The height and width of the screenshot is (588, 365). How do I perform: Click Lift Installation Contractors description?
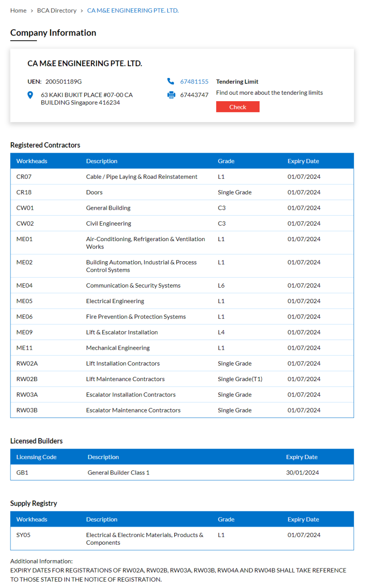point(123,363)
